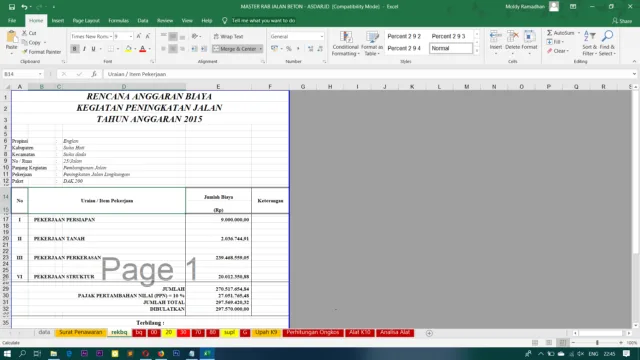The width and height of the screenshot is (640, 360).
Task: Click the formula bar text field
Action: [x=367, y=74]
